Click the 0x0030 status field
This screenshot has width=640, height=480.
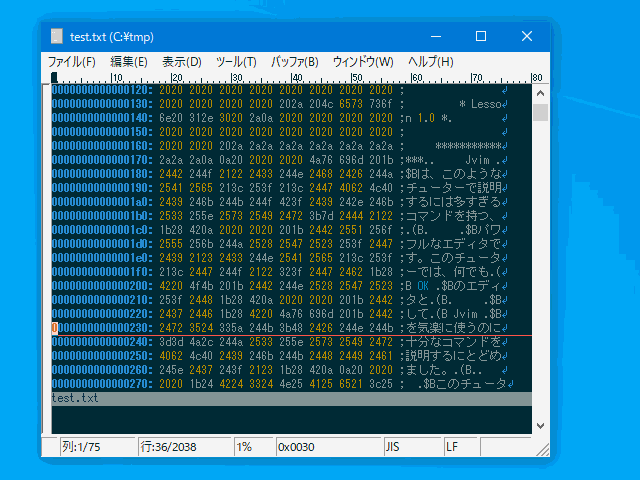click(x=328, y=447)
